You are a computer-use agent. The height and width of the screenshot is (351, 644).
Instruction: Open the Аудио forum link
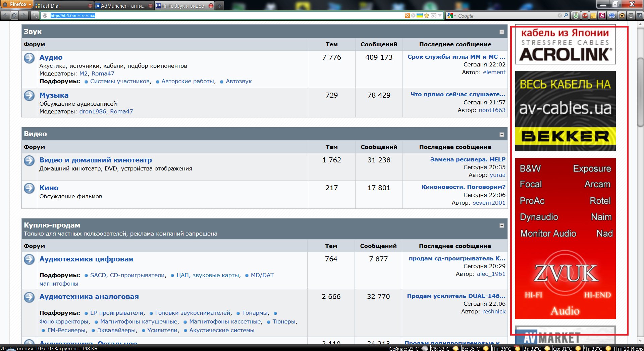pyautogui.click(x=51, y=57)
